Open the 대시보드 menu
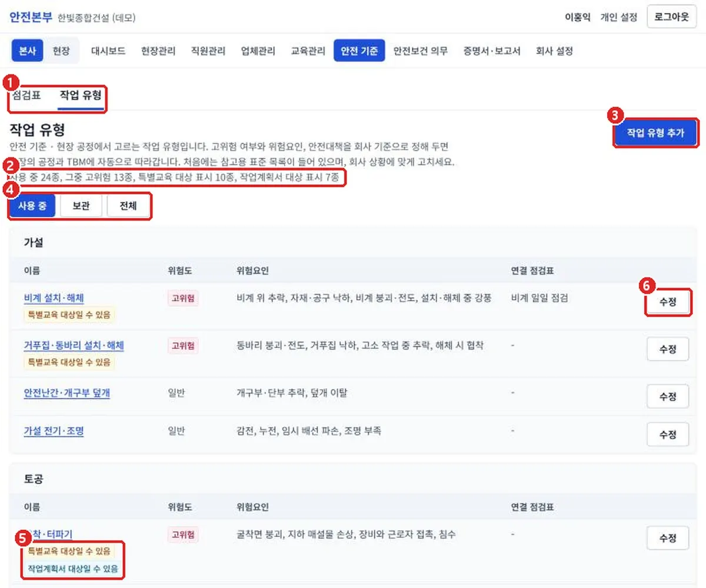 [108, 51]
